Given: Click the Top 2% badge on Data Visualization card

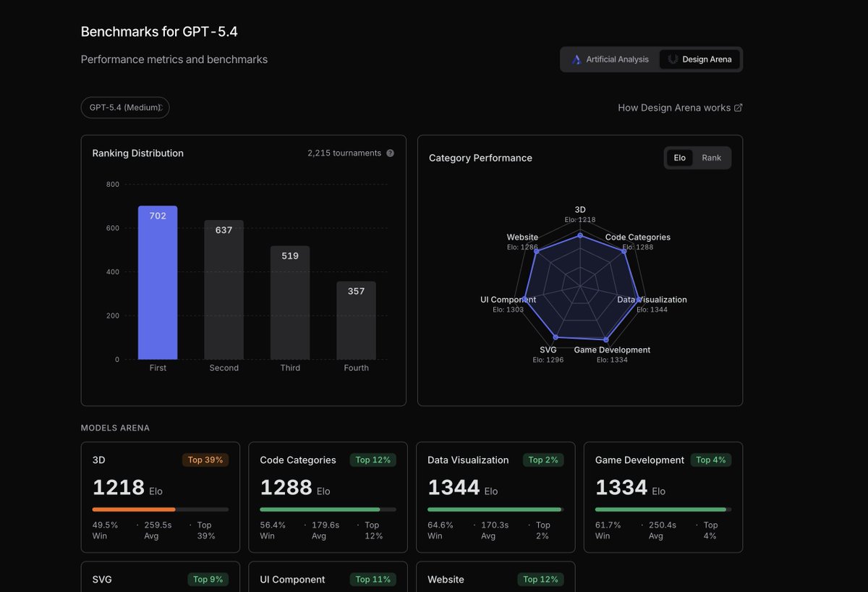Looking at the screenshot, I should (x=543, y=460).
